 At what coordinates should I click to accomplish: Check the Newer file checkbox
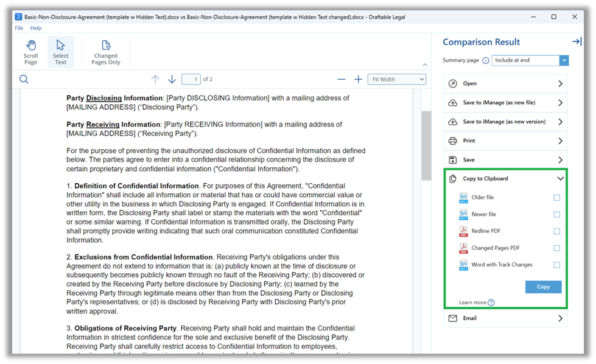[x=557, y=214]
